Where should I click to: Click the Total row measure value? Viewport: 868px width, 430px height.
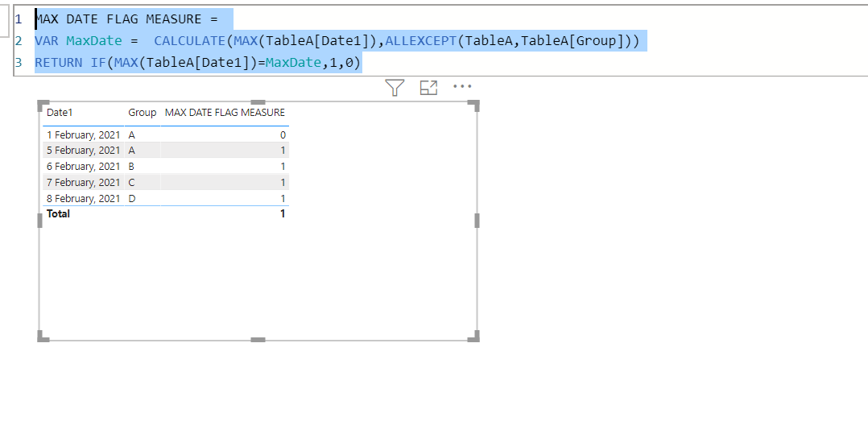click(283, 213)
